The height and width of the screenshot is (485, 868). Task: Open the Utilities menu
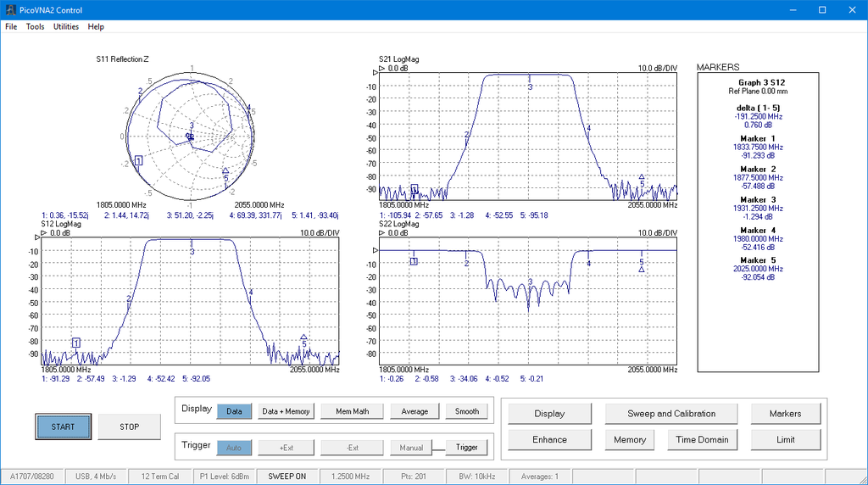(x=66, y=26)
